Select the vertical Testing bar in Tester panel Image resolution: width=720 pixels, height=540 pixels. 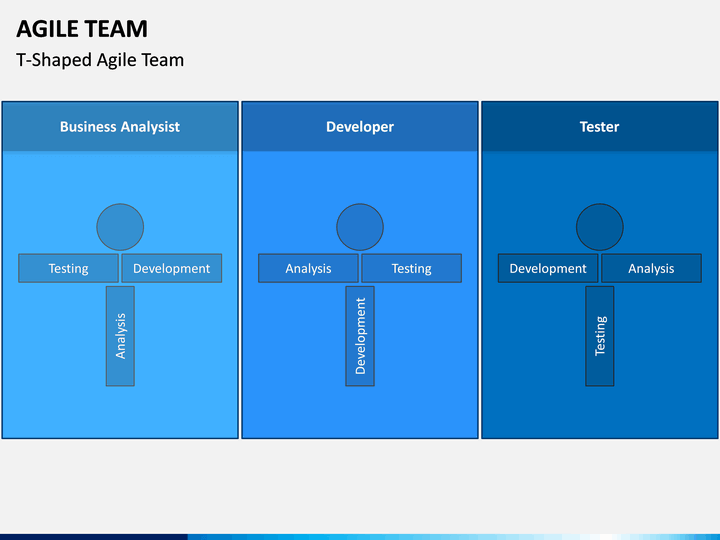pos(600,336)
